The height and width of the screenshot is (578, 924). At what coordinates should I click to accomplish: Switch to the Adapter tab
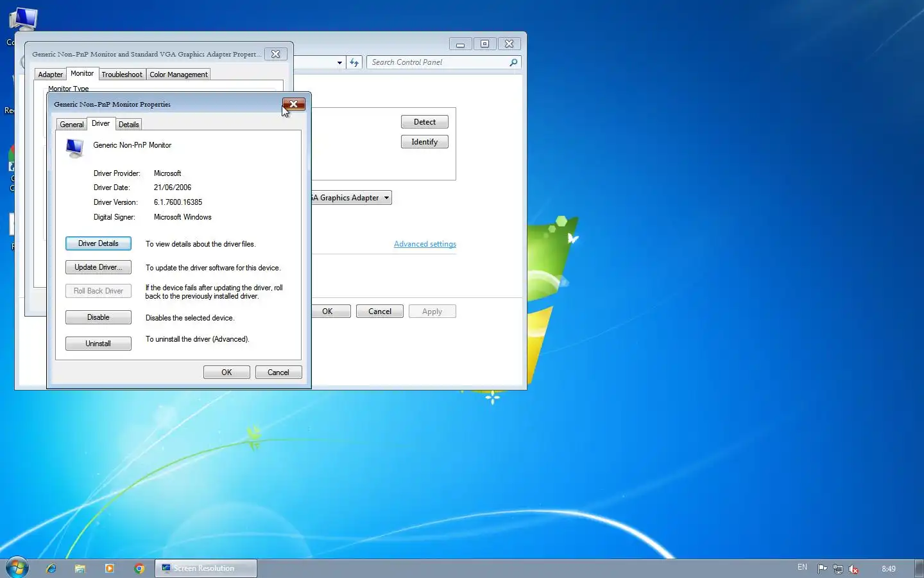[51, 74]
